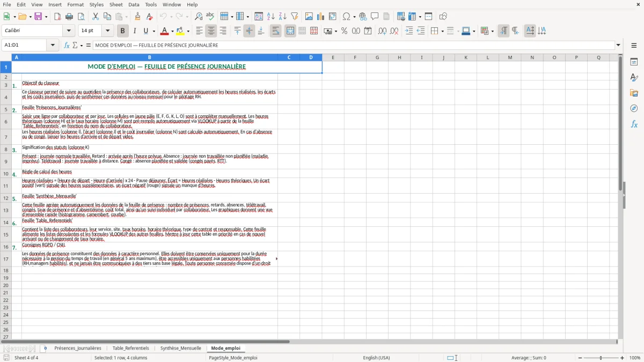Toggle Wrap Text button

275,31
